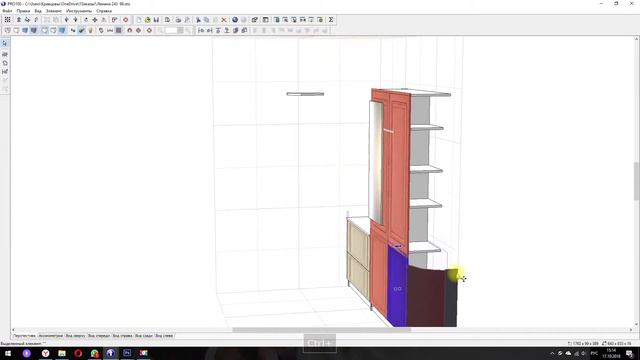Screen dimensions: 640x360
Task: Click the scissors cut icon
Action: pos(198,20)
